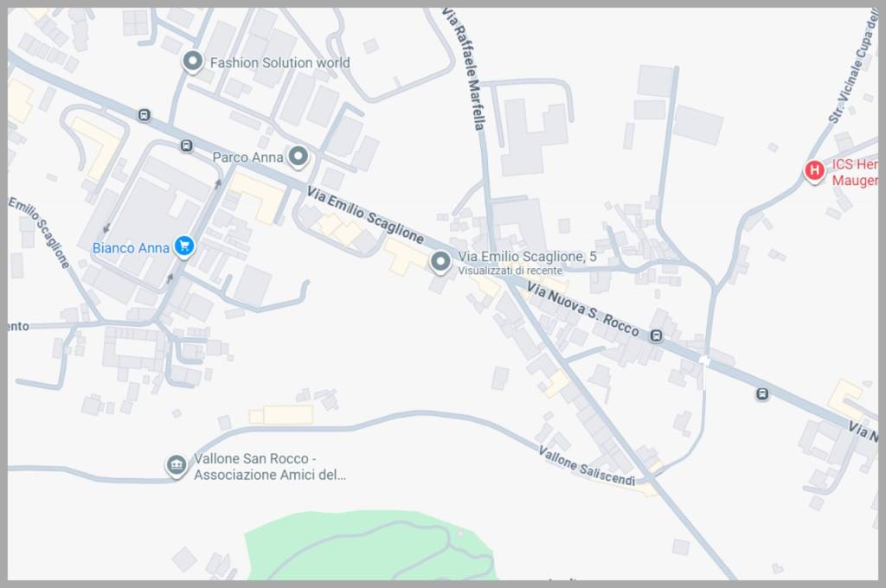Click the Via Emilio Scaglione, 5 pin
The height and width of the screenshot is (588, 886).
[x=440, y=263]
